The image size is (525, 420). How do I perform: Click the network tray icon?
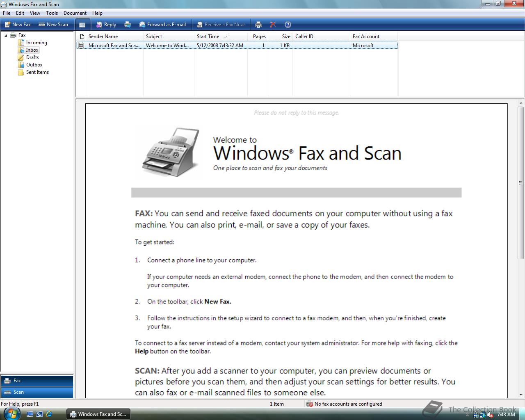[x=483, y=415]
